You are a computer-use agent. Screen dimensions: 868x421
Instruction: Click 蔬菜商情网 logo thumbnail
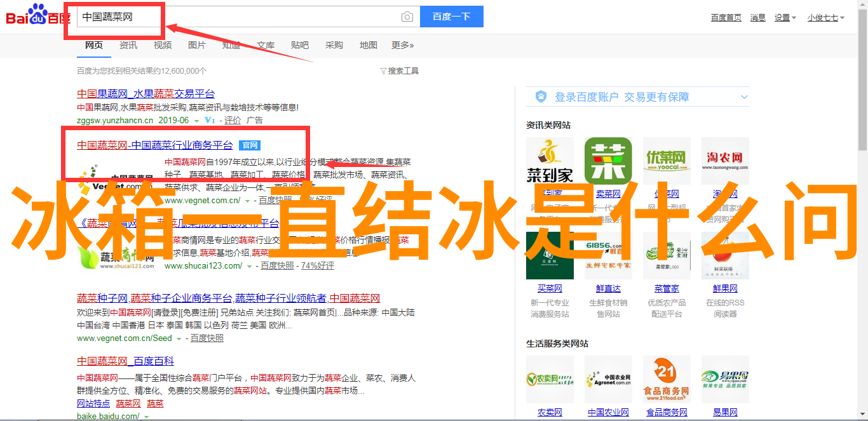(116, 257)
